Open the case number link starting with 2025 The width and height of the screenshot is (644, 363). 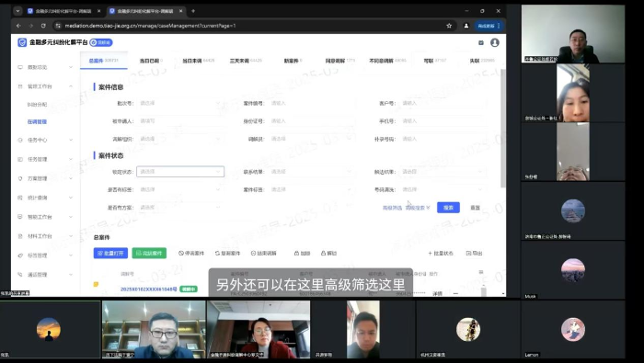pos(148,289)
